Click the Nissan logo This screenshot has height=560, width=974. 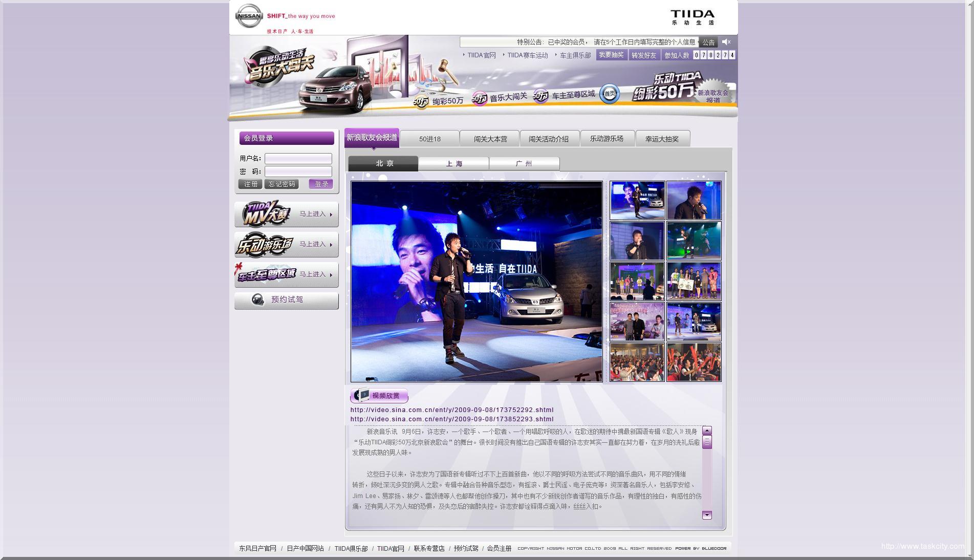point(249,16)
